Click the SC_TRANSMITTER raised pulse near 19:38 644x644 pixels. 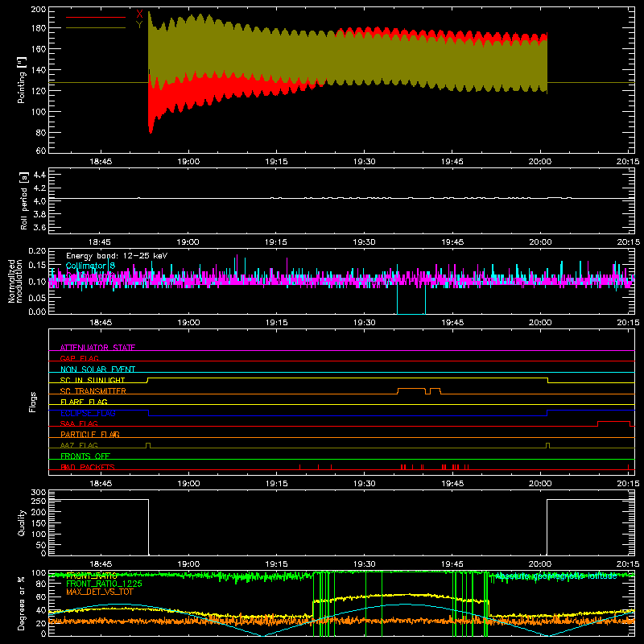[x=411, y=390]
